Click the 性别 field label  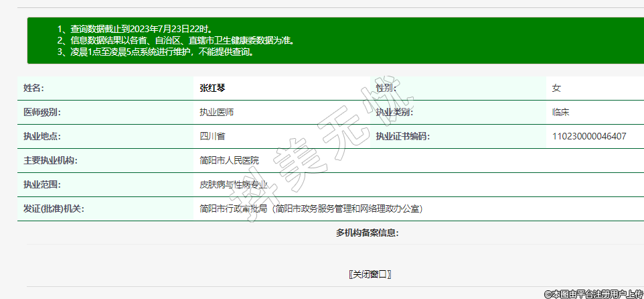click(386, 88)
